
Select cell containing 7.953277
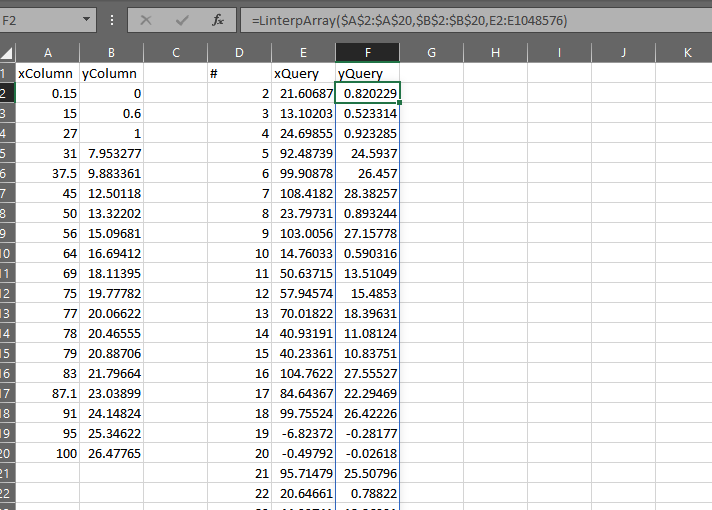[x=111, y=153]
